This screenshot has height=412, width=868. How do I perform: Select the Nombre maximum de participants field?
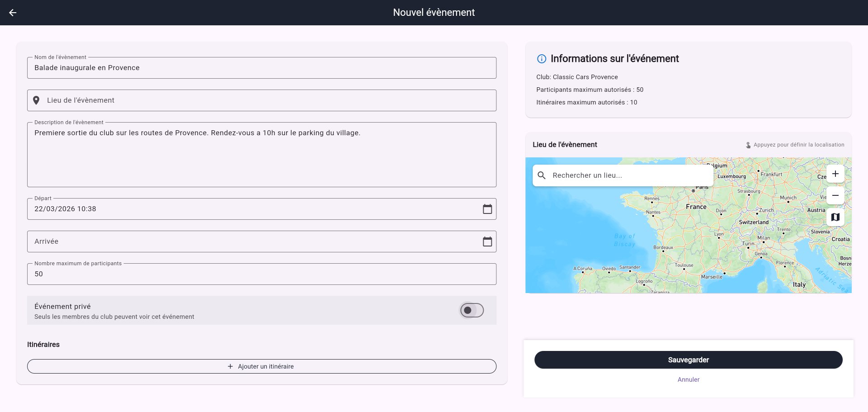(x=261, y=274)
